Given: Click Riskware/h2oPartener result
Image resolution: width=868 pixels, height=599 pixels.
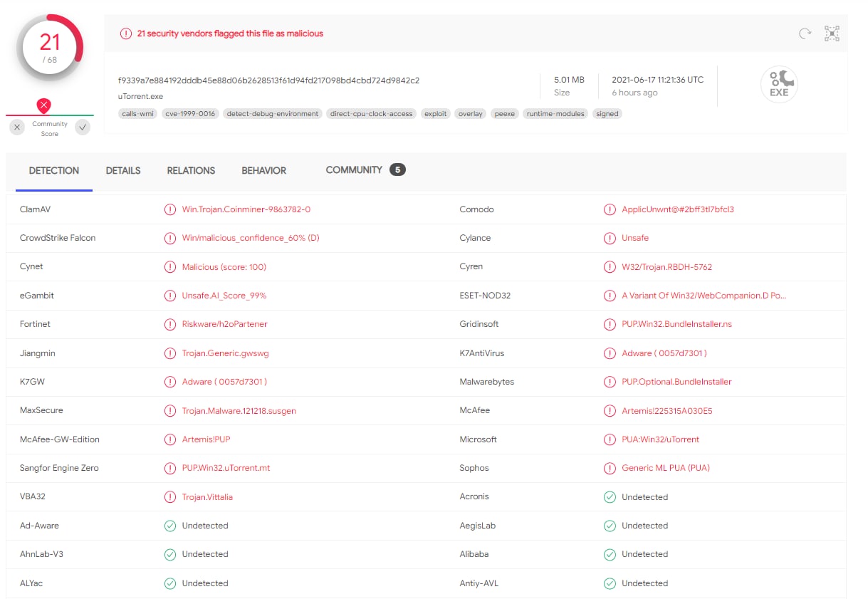Looking at the screenshot, I should pyautogui.click(x=225, y=324).
